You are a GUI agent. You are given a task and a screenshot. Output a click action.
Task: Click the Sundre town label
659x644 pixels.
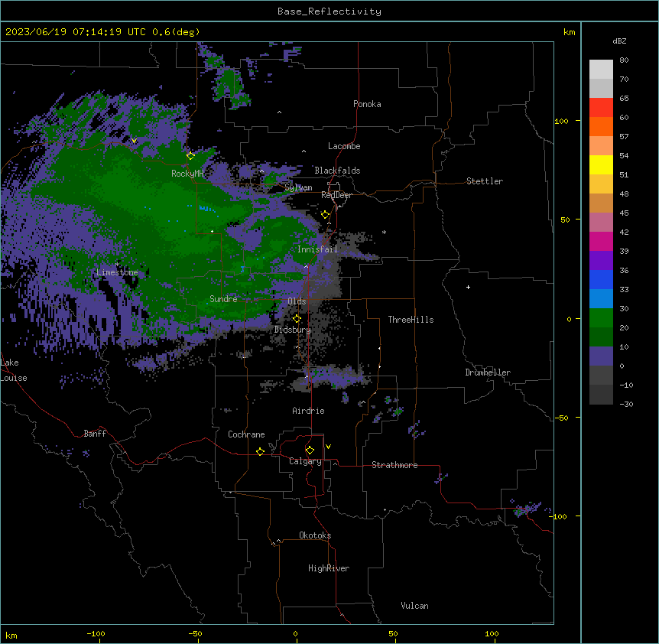[x=223, y=299]
